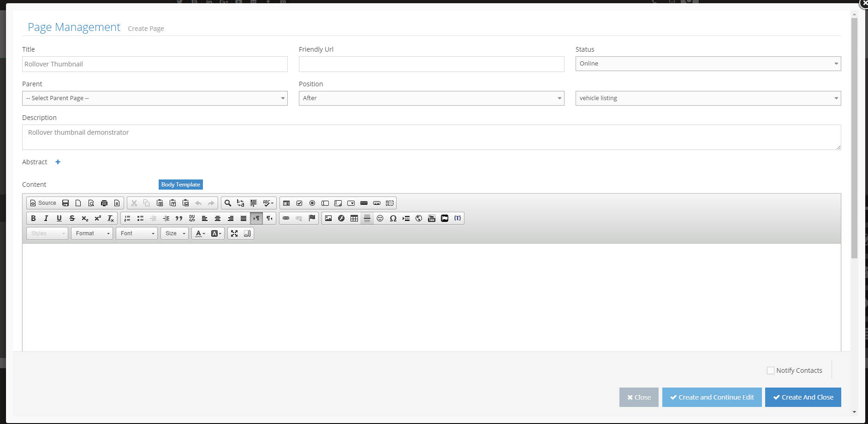The image size is (868, 424).
Task: Maximize the editor area
Action: pos(234,233)
